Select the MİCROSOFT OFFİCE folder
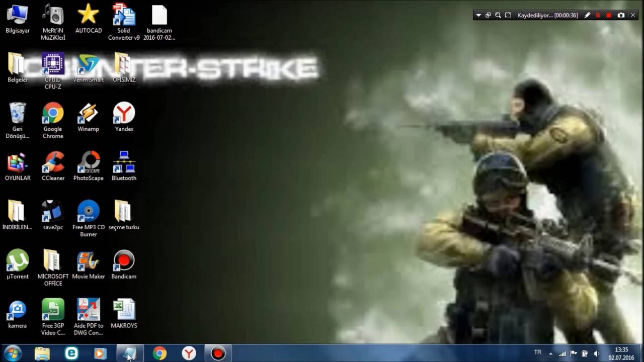This screenshot has width=644, height=362. tap(53, 268)
